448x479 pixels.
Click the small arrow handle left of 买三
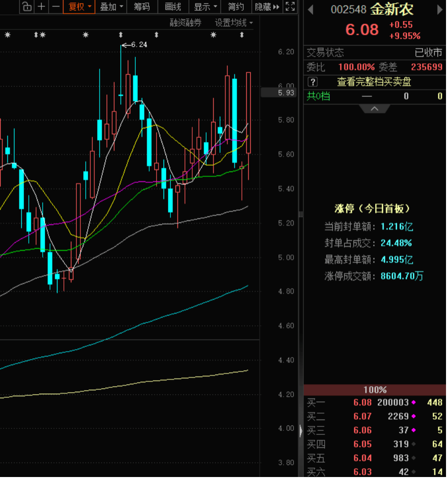tap(300, 430)
